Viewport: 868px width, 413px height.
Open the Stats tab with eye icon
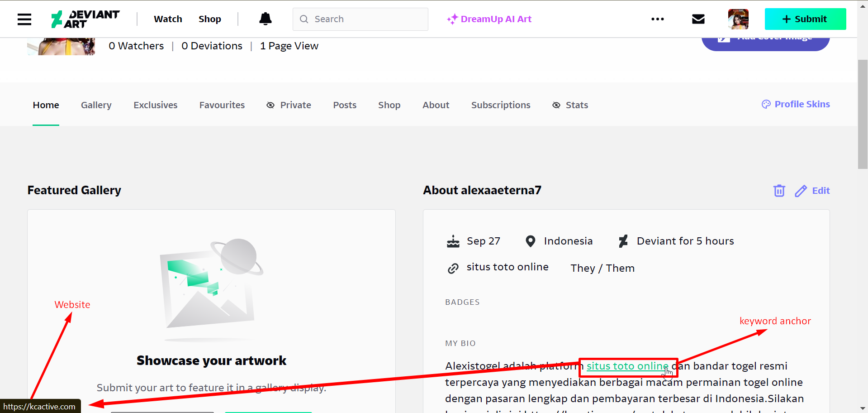[570, 105]
